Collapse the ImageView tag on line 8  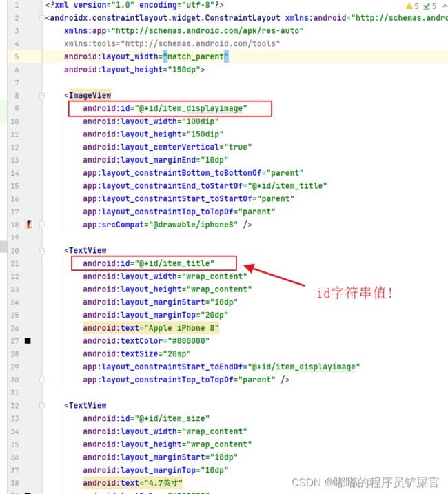pos(41,95)
